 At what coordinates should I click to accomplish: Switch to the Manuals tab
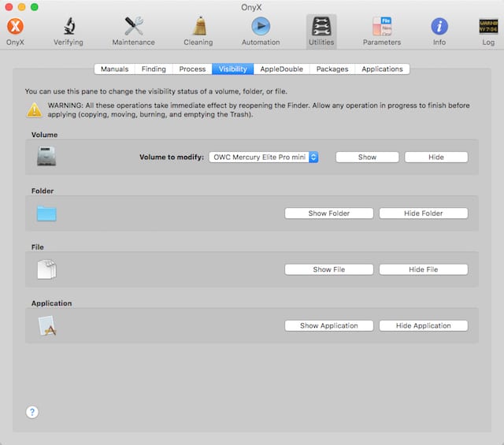click(x=114, y=69)
